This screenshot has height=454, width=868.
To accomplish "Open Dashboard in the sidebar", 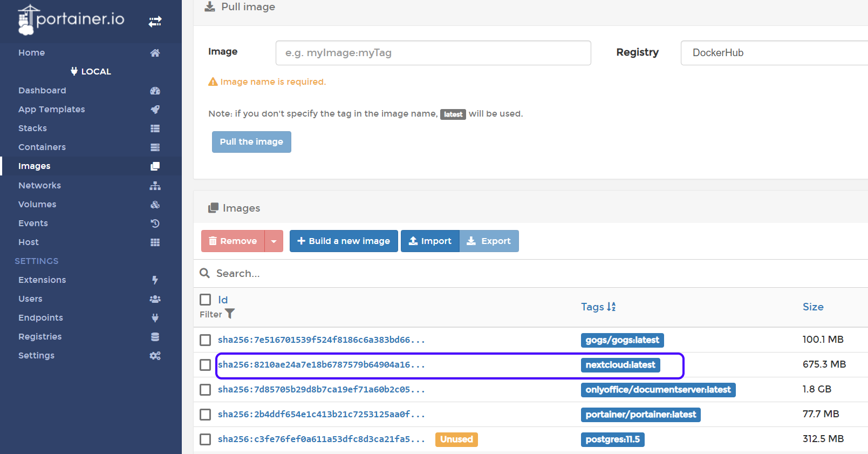I will 42,91.
